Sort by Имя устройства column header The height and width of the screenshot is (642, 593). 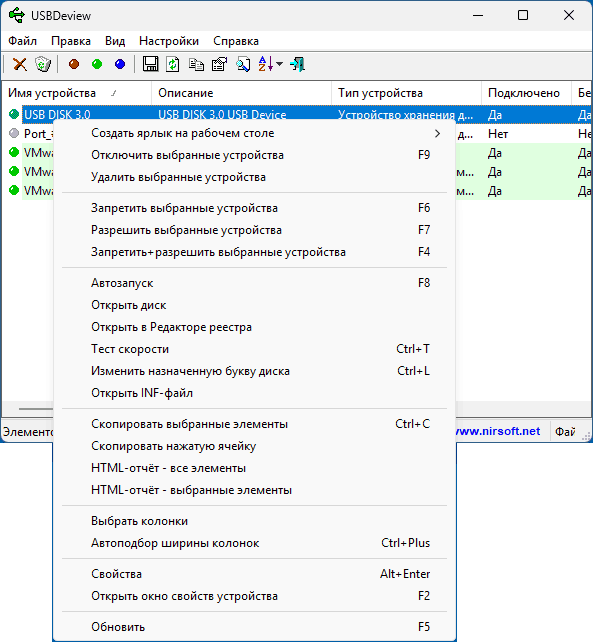[77, 93]
